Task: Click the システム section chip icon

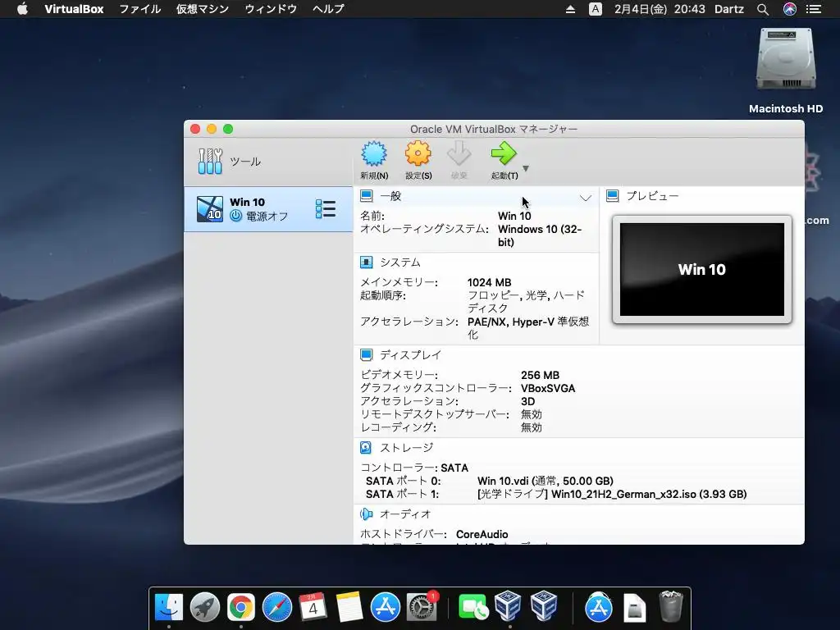Action: 367,262
